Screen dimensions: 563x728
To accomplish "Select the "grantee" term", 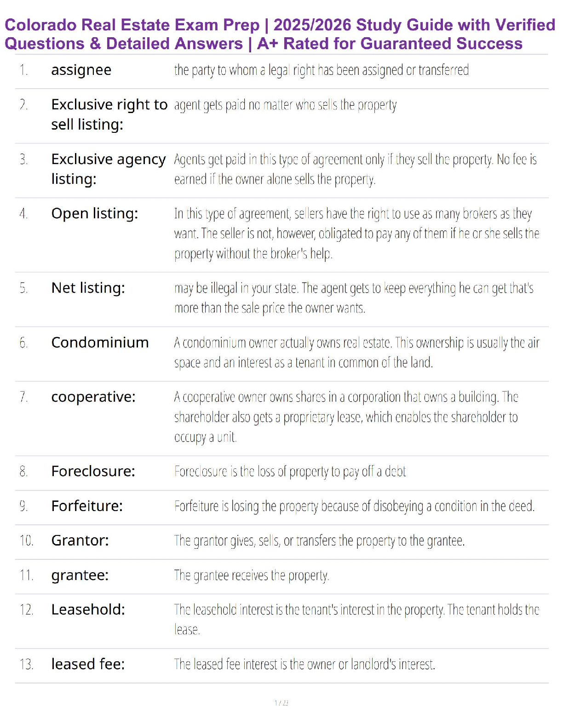I will coord(80,575).
